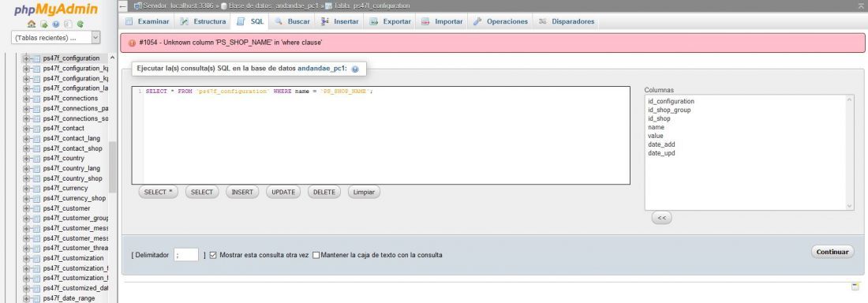Expand the ps47f_customer_threa tree node
The image size is (868, 303).
(26, 249)
